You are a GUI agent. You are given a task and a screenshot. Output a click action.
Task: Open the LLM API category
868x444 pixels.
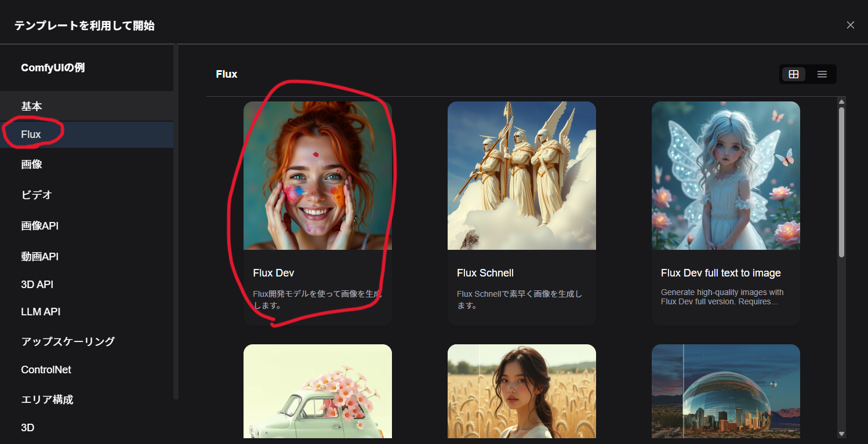(x=87, y=312)
